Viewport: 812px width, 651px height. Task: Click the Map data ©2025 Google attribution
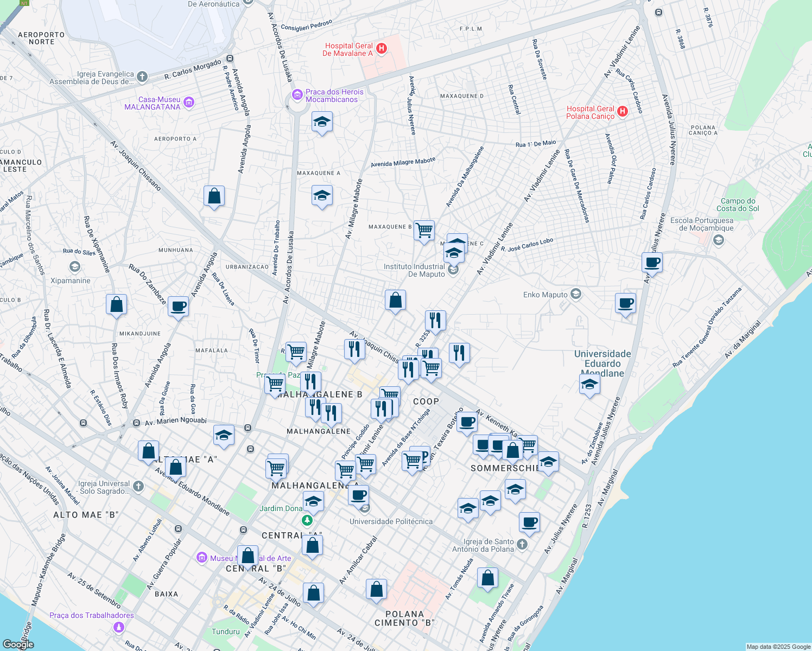click(778, 647)
